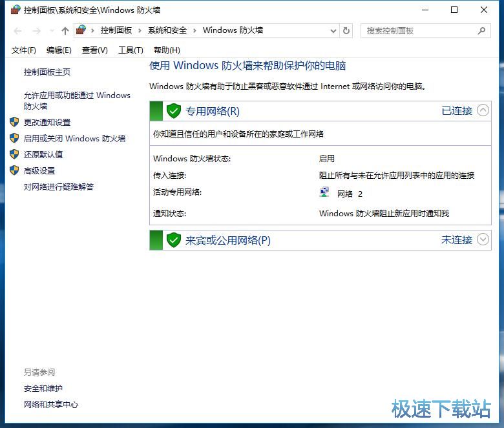504x428 pixels.
Task: Refresh the control panel page
Action: (346, 31)
